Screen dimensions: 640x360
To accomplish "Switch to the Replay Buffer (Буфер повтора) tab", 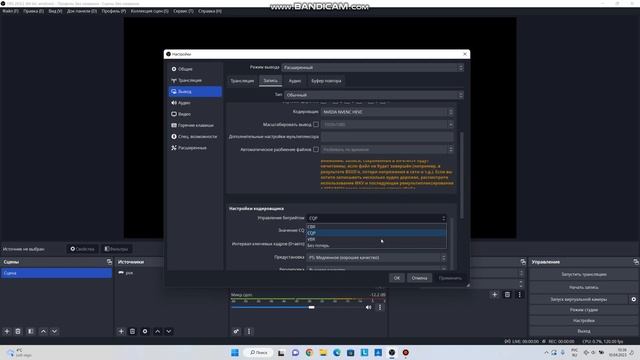I will point(326,81).
